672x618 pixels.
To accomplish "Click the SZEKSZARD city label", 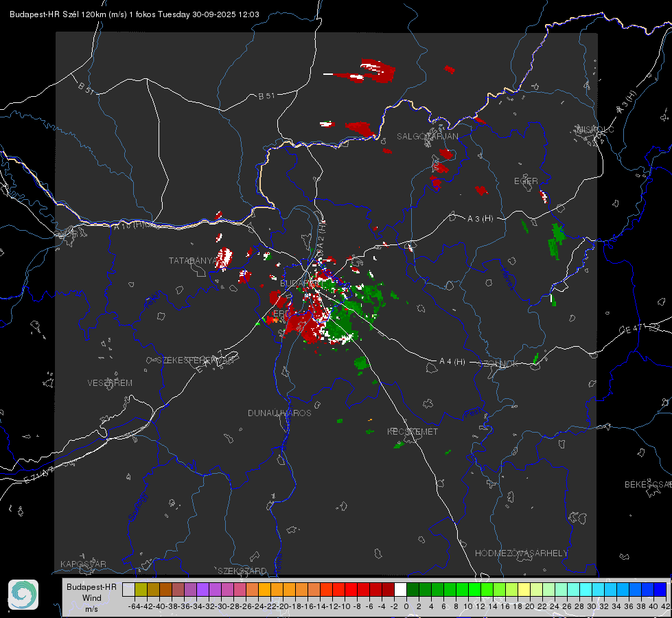I will [242, 571].
